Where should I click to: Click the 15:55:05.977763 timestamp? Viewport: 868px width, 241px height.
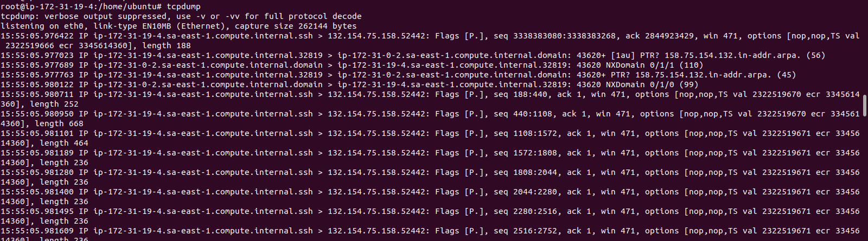(x=37, y=75)
